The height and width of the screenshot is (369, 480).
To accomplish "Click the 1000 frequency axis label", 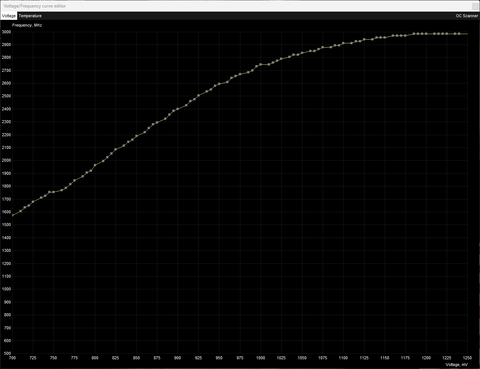I will coord(6,289).
